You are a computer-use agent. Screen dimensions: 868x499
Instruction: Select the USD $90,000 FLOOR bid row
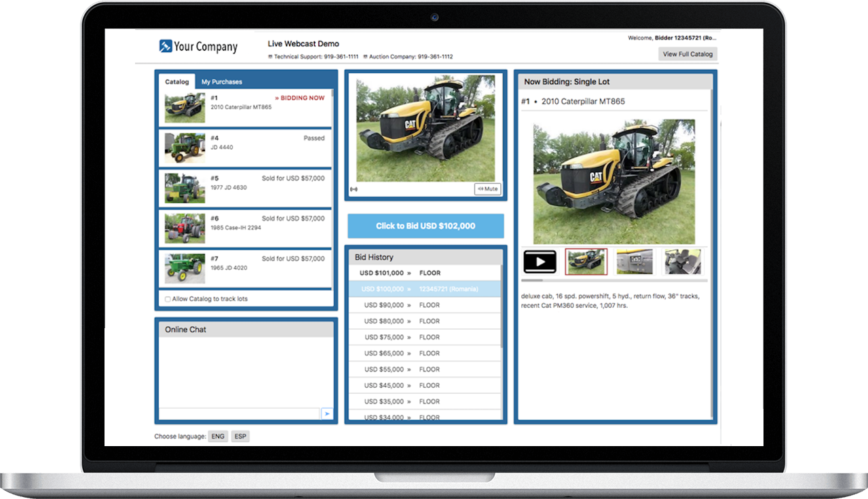point(425,305)
